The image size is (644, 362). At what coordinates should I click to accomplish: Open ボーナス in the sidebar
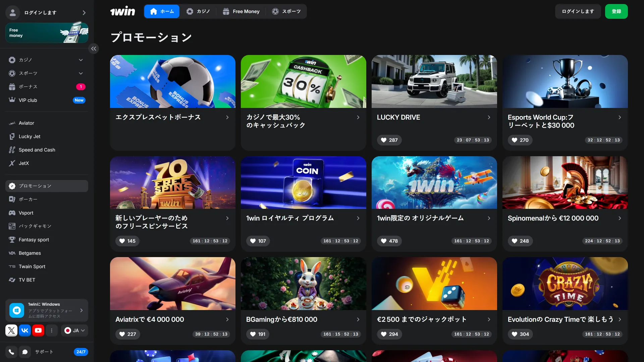point(47,87)
